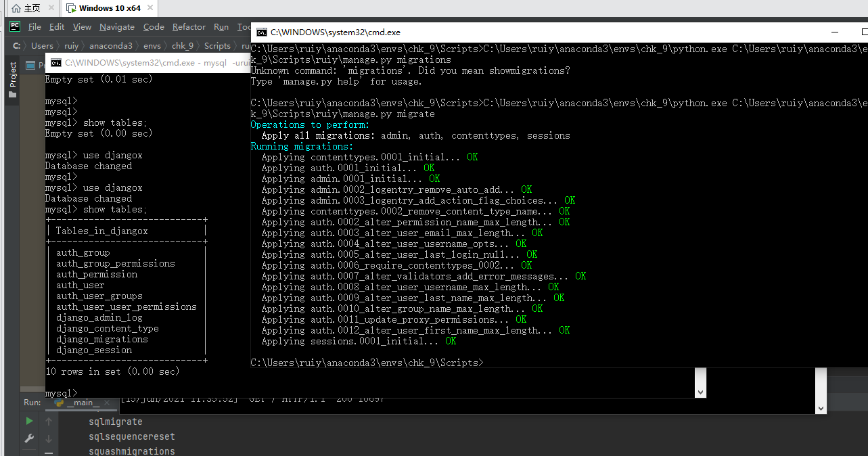This screenshot has height=456, width=868.
Task: Click the Project panel folder icon
Action: click(12, 94)
